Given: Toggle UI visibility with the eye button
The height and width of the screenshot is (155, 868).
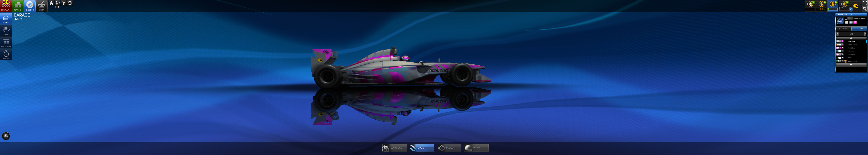Looking at the screenshot, I should click(6, 136).
